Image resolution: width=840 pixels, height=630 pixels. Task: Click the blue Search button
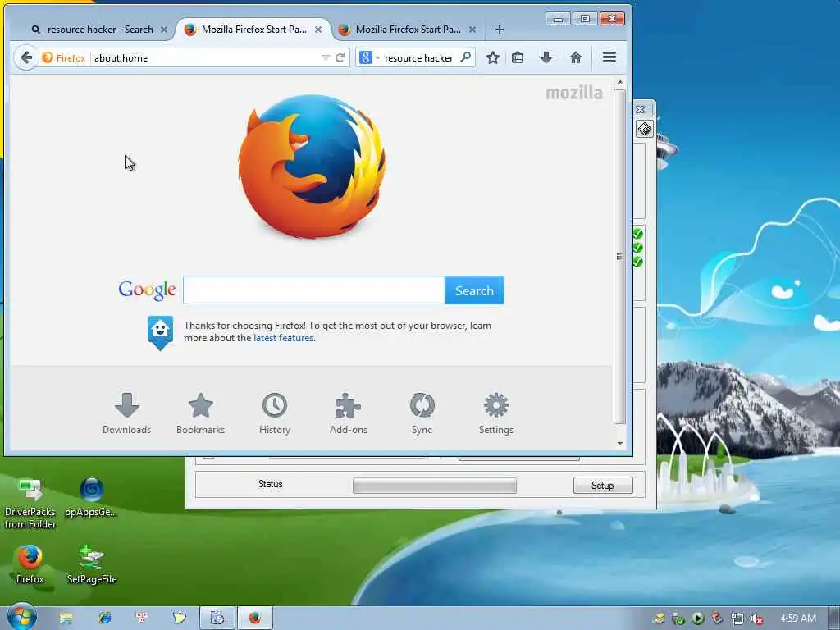point(475,290)
